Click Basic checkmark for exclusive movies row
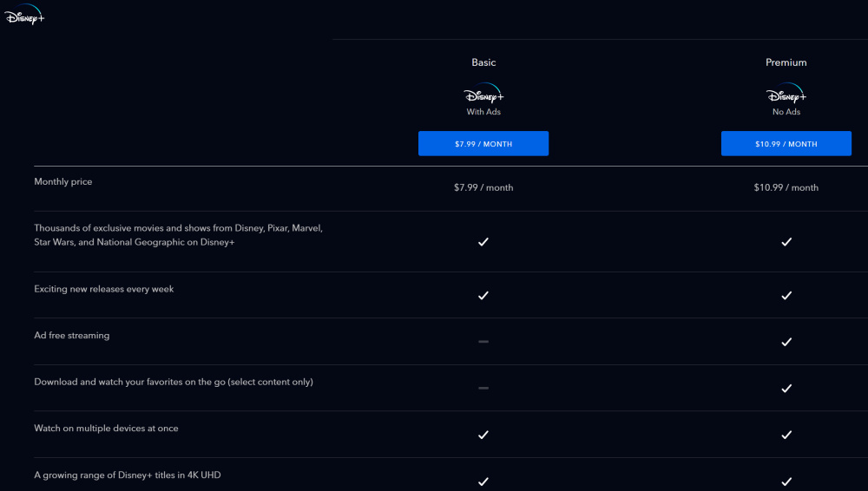The height and width of the screenshot is (491, 868). (x=483, y=242)
